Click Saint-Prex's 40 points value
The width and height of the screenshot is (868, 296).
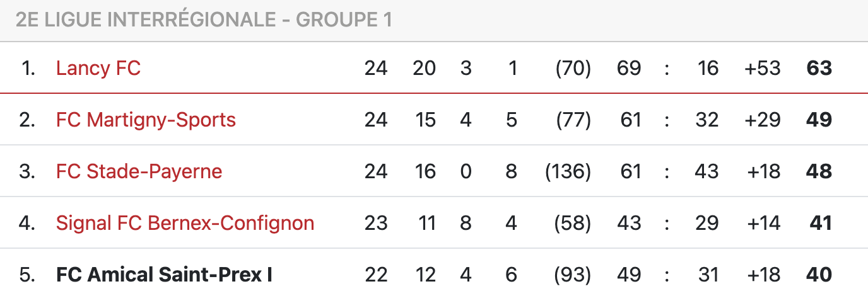pos(819,275)
